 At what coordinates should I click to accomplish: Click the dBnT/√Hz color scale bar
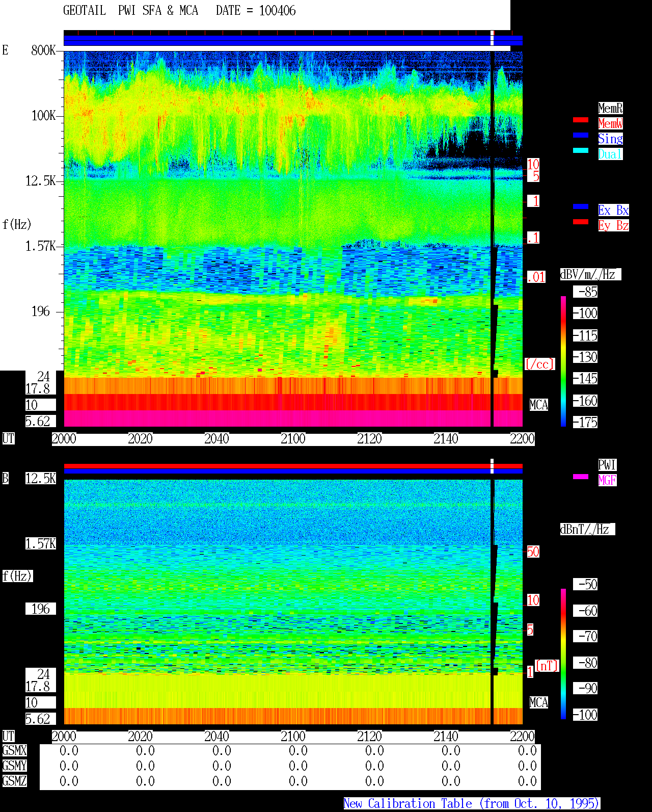pyautogui.click(x=563, y=654)
